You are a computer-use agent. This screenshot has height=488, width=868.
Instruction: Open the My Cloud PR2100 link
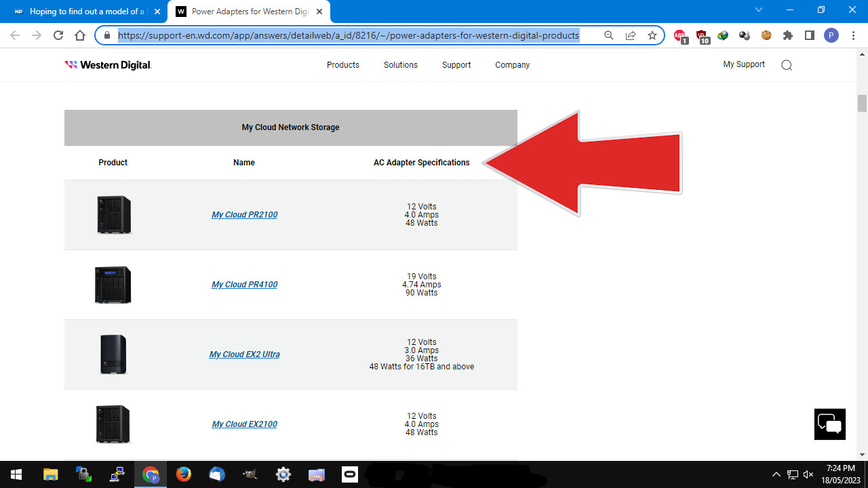(244, 215)
